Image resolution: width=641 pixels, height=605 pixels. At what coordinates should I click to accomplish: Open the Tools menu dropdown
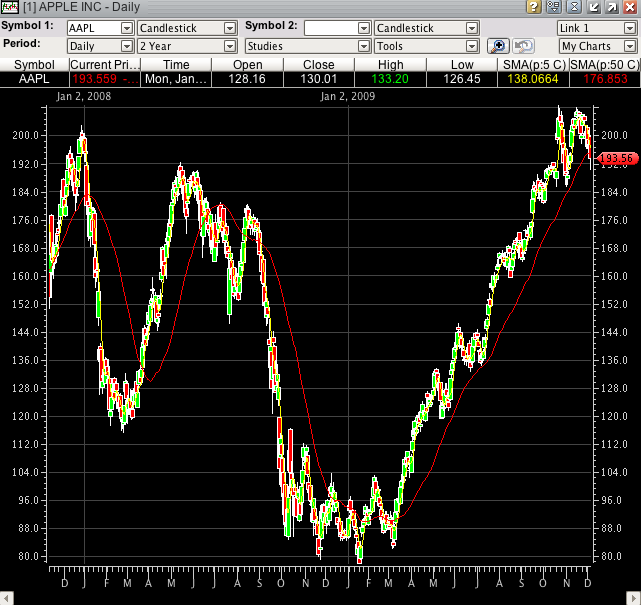[471, 46]
